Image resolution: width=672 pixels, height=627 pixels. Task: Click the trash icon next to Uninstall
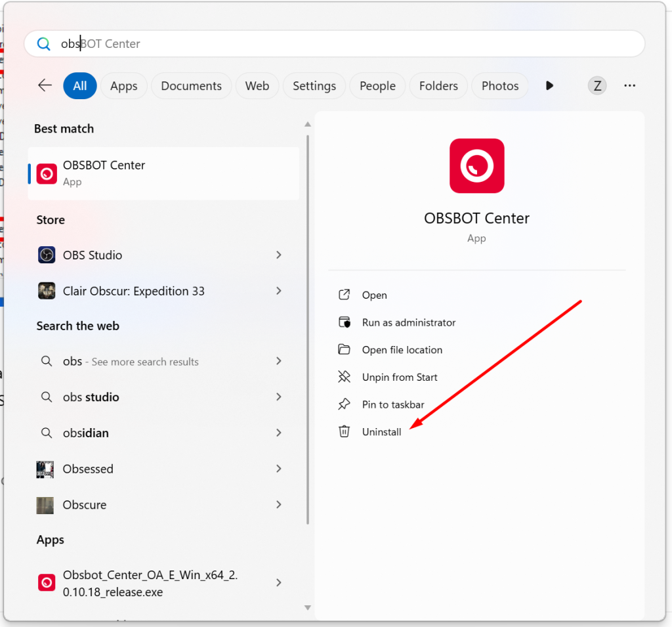click(x=344, y=431)
